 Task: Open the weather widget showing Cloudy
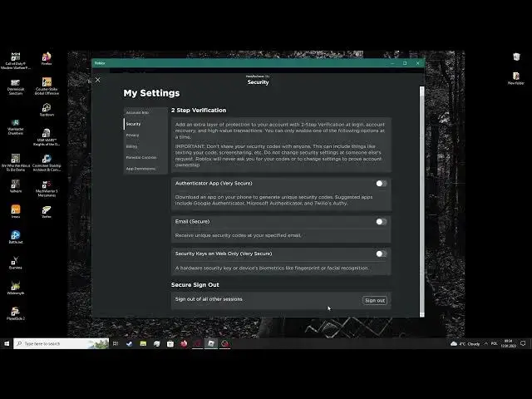tap(465, 343)
